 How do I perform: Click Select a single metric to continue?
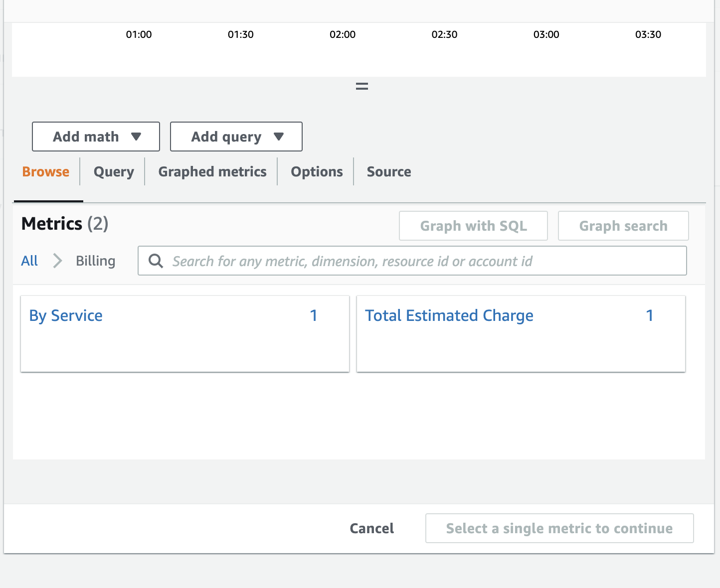coord(559,528)
